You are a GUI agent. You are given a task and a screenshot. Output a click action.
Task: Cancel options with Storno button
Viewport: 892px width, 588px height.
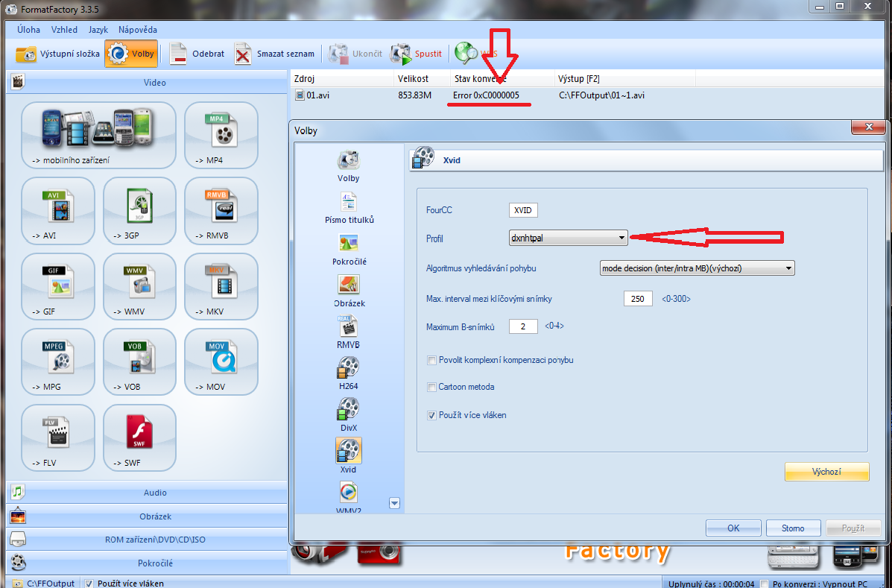pyautogui.click(x=793, y=528)
